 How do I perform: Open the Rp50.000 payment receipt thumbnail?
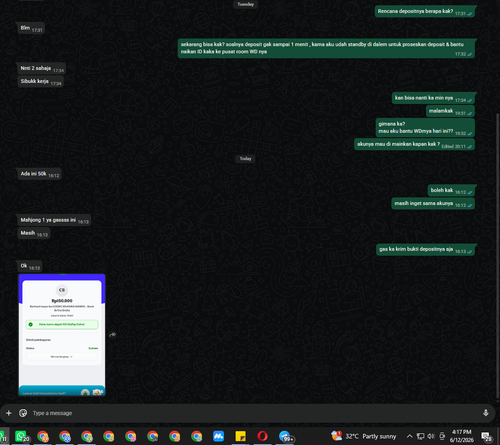point(62,335)
